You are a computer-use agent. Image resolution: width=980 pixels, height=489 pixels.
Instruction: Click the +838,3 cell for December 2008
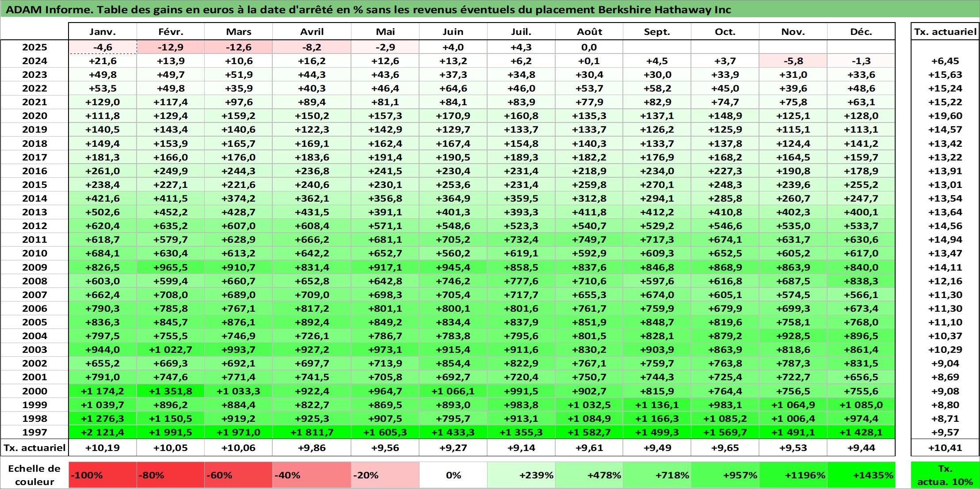(861, 281)
